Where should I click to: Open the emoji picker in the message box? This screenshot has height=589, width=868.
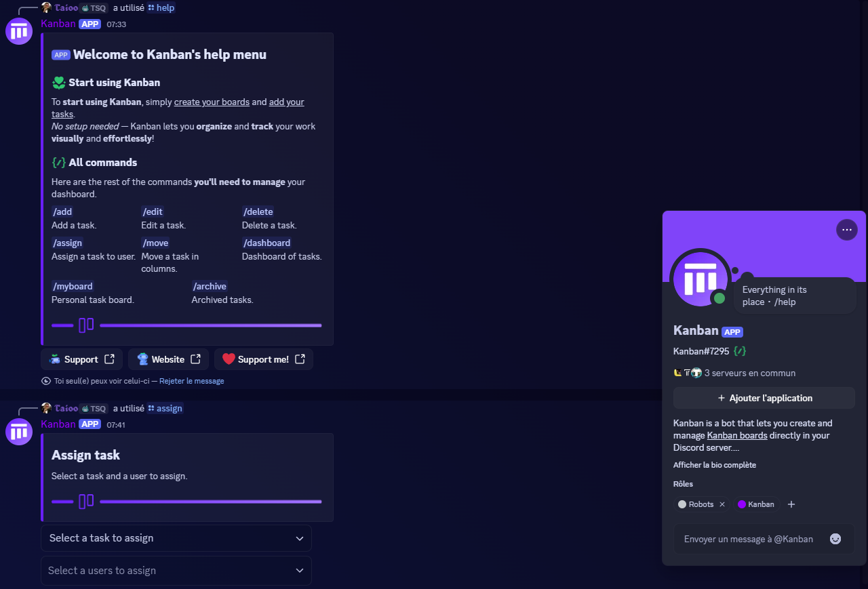[835, 539]
